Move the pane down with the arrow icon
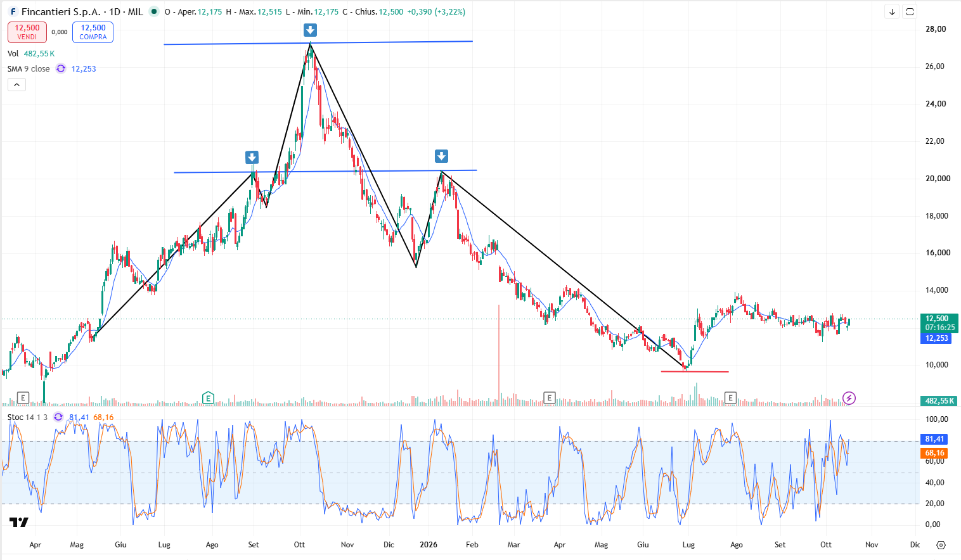Screen dimensions: 961x560 tap(892, 12)
